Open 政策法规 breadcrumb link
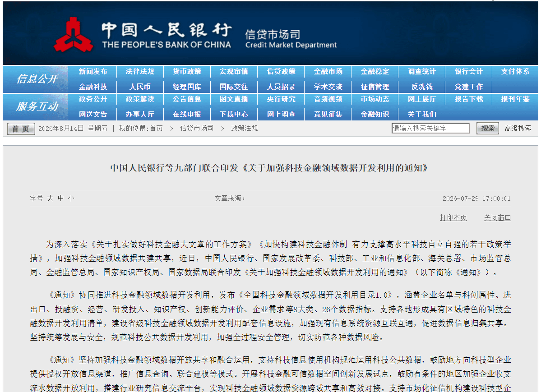 (245, 129)
